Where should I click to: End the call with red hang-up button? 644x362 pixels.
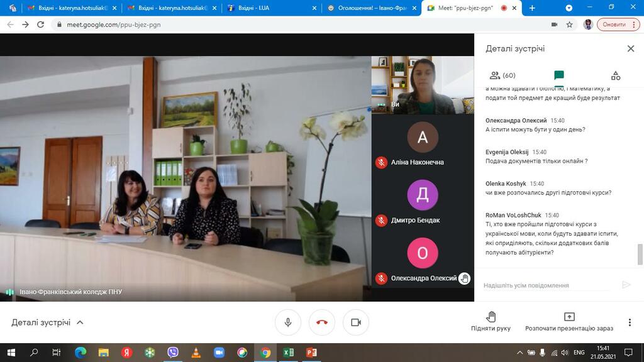click(x=322, y=322)
